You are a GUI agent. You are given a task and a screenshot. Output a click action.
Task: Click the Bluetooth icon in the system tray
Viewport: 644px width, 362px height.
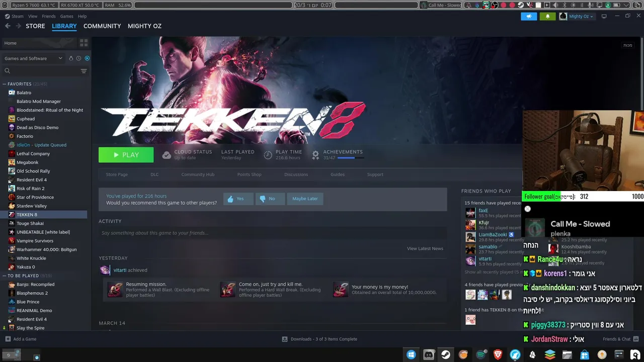pos(564,5)
